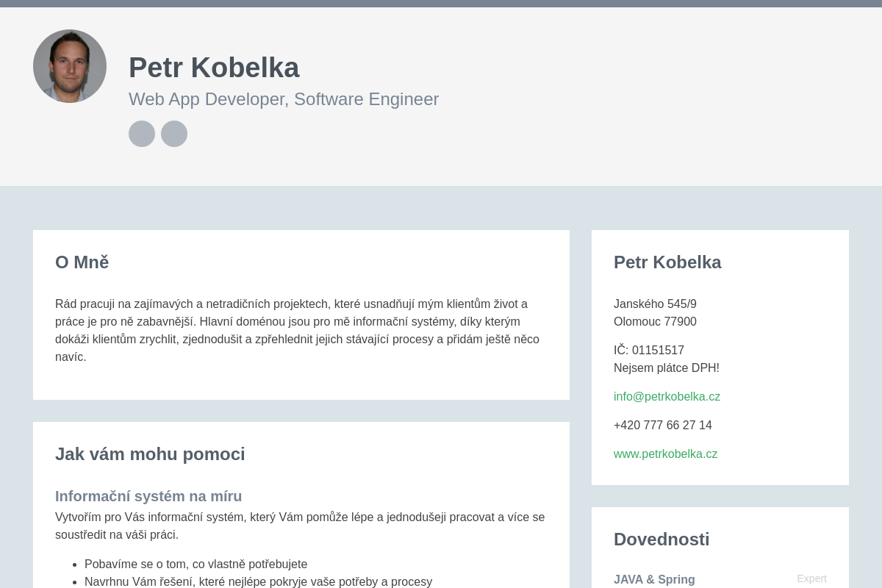
Task: Click the 'Expert' skill level label
Action: pyautogui.click(x=811, y=578)
